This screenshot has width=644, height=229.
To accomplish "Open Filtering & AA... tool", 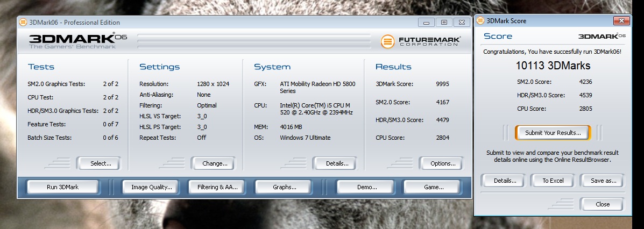I will (x=216, y=187).
